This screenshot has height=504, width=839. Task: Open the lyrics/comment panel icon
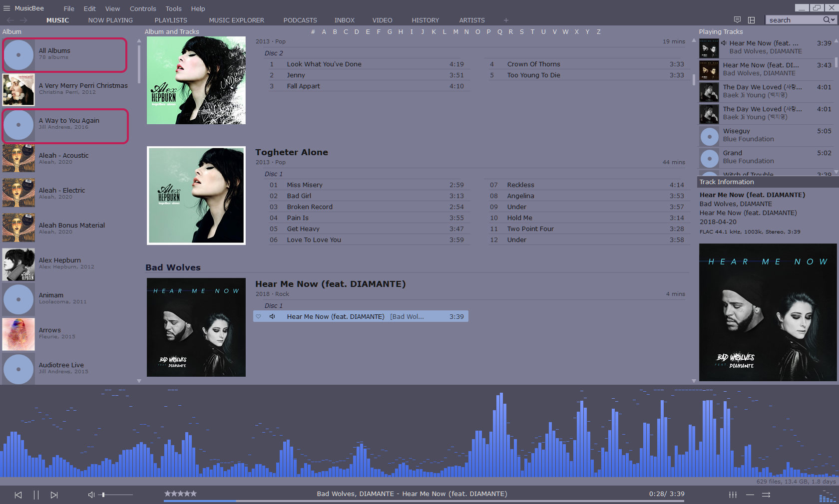(737, 19)
